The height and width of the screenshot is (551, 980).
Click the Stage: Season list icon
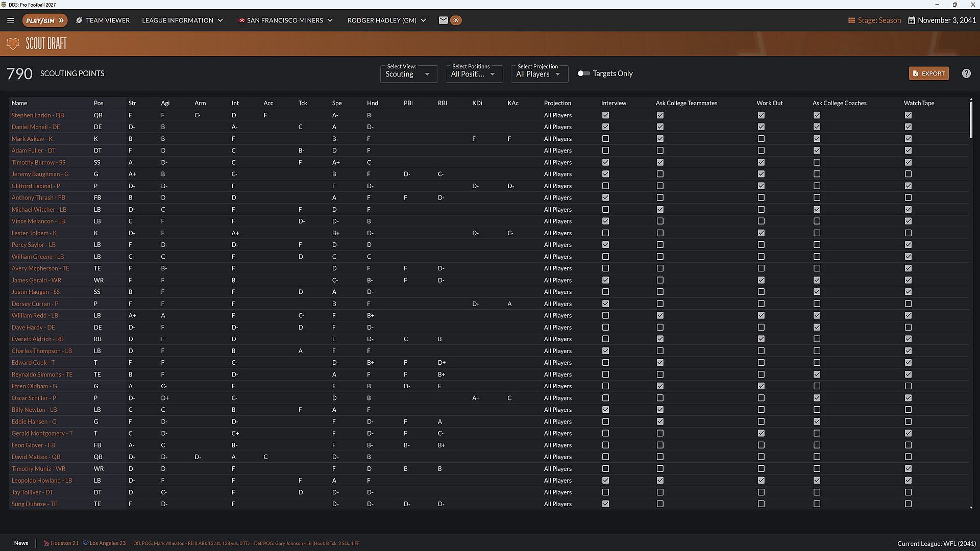(x=851, y=20)
